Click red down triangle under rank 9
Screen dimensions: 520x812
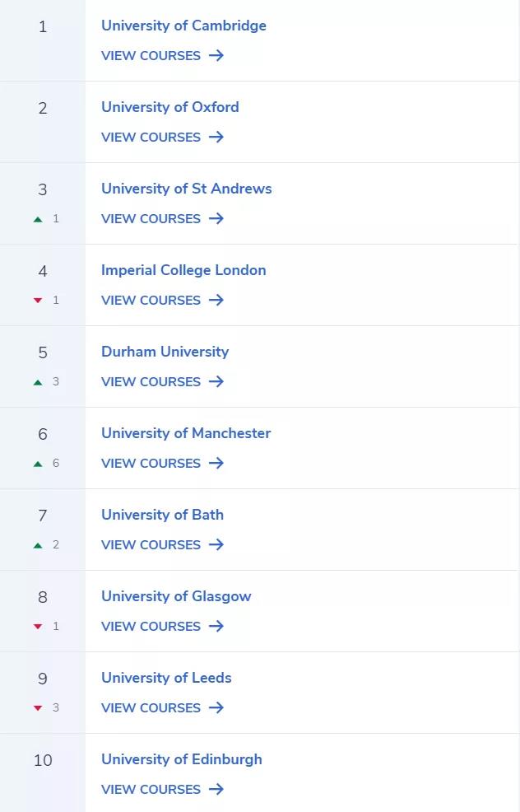pos(38,708)
